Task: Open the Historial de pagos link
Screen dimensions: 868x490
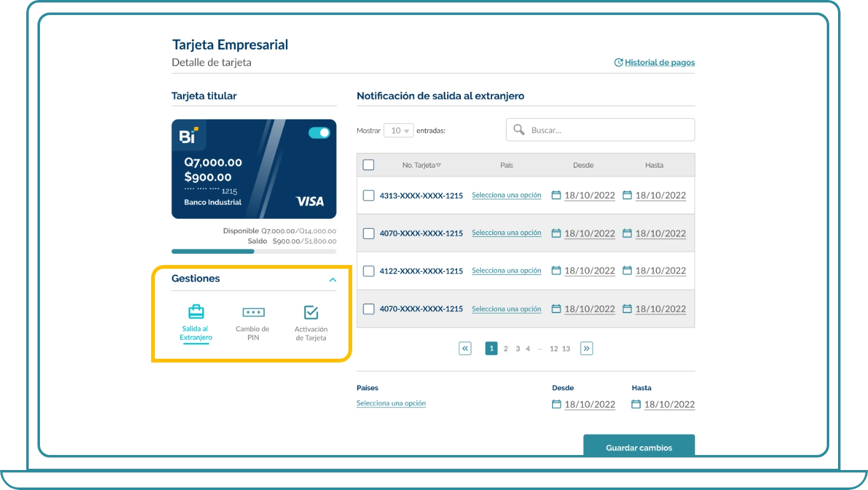Action: 660,62
